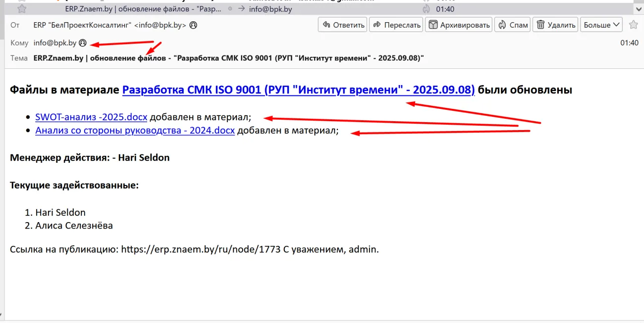Delete the email with Удалить
Screen dimensions: 644x323
tap(556, 25)
